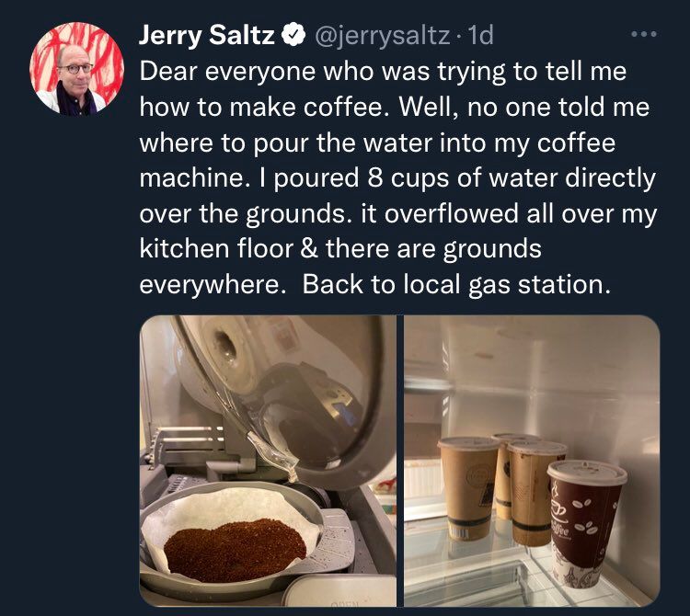Click the leftmost tan paper cup in the right photo

(x=467, y=486)
